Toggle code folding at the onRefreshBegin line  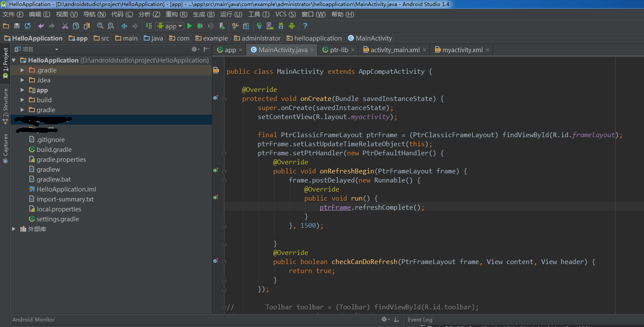(x=224, y=171)
